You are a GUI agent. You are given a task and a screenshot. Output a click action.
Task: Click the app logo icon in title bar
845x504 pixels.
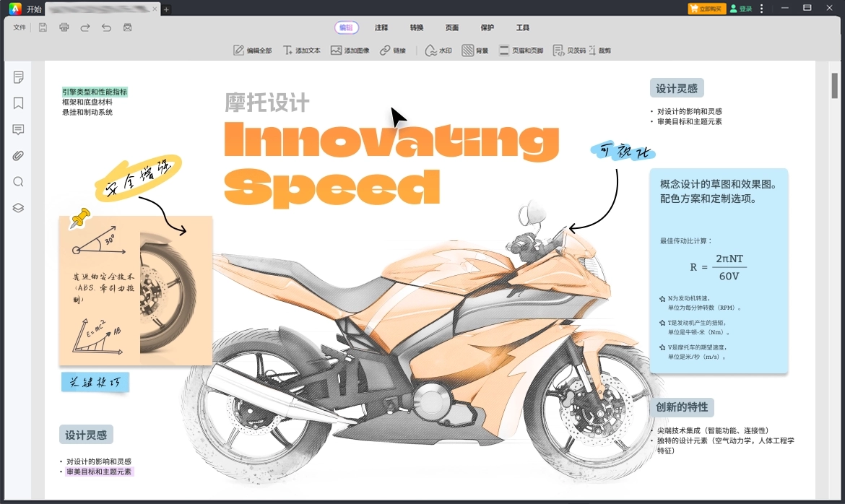click(x=15, y=9)
